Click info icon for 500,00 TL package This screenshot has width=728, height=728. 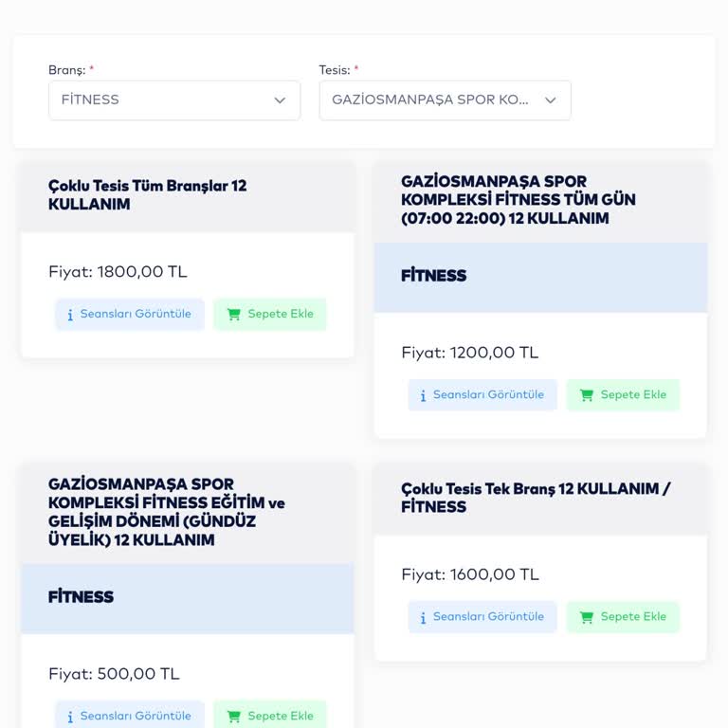click(x=70, y=716)
